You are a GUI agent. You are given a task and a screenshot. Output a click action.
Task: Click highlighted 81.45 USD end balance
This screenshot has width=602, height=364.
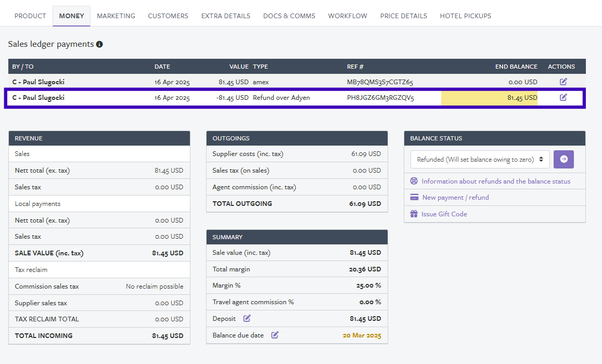[522, 98]
